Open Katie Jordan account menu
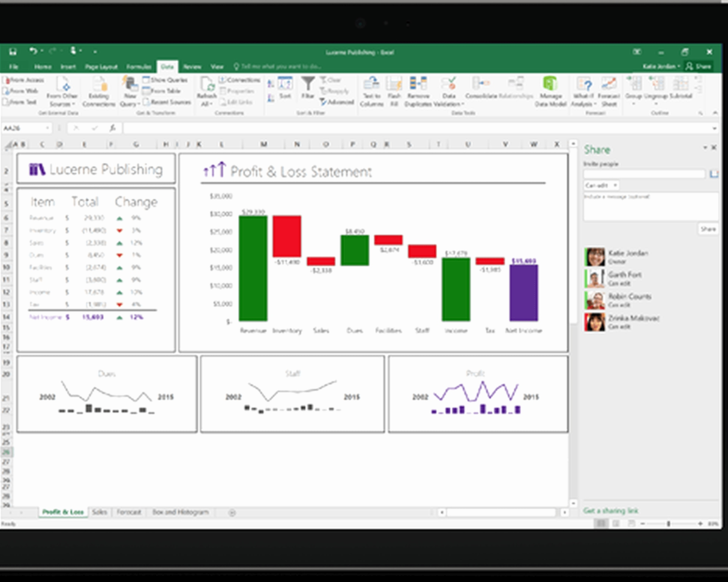The height and width of the screenshot is (582, 728). [x=661, y=67]
